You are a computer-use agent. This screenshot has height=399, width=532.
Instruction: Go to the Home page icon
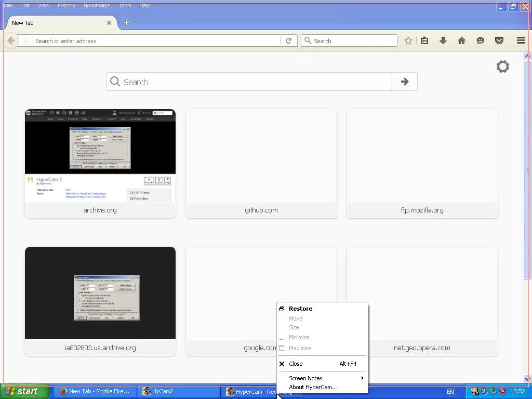(x=462, y=41)
